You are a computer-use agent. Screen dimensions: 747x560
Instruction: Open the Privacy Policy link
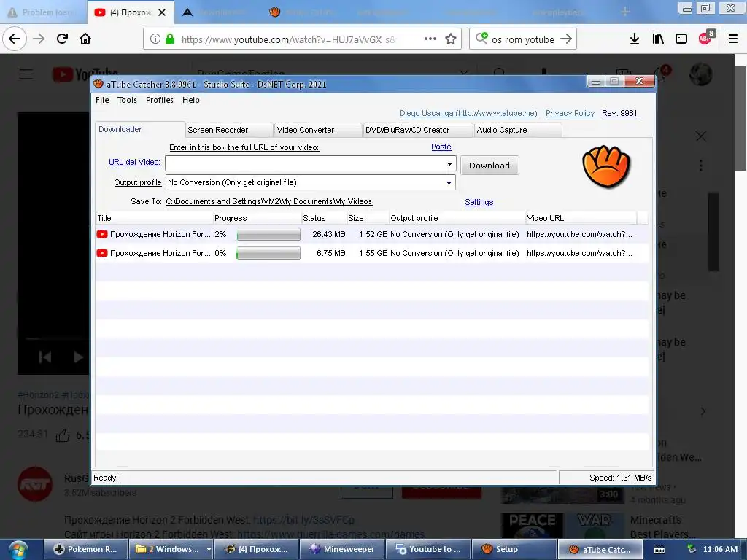click(570, 113)
